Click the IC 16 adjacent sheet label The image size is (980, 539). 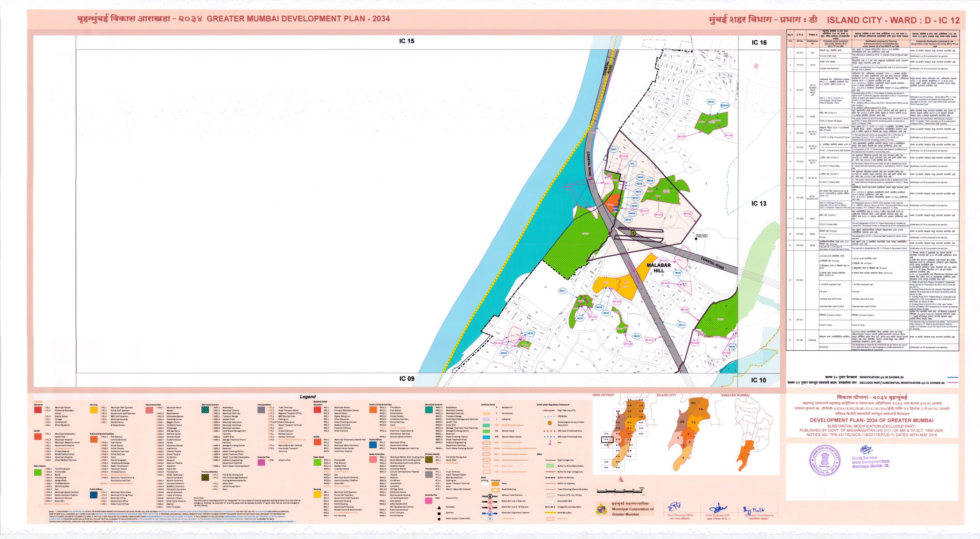click(x=759, y=43)
